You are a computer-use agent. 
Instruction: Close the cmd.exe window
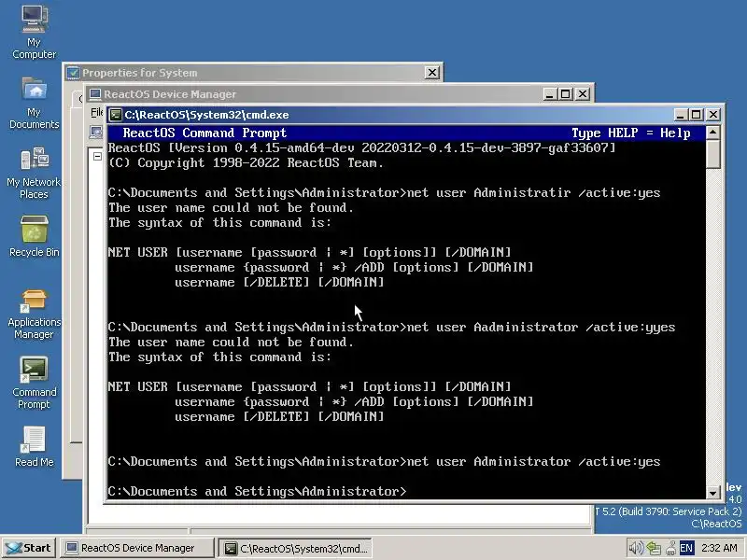(713, 115)
